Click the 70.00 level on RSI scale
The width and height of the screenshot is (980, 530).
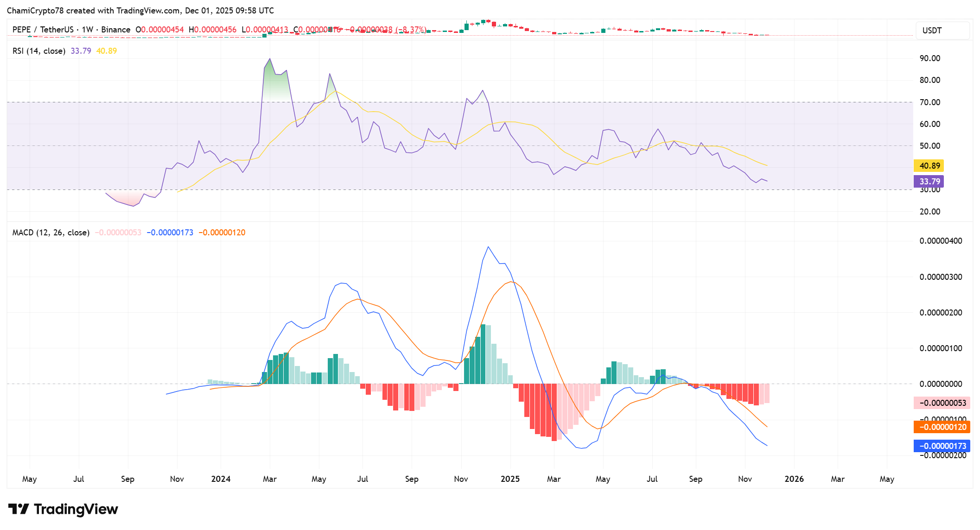(929, 102)
